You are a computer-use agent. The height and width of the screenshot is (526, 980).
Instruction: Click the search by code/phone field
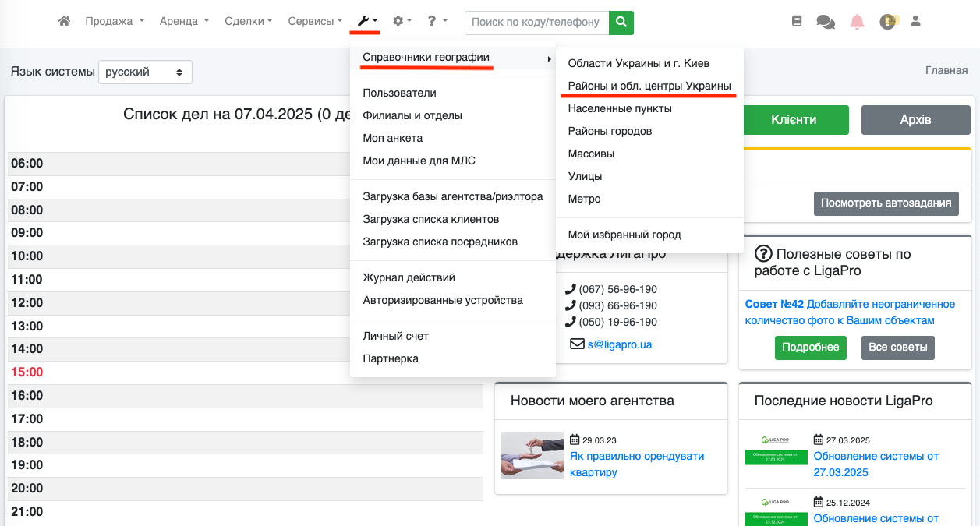tap(536, 23)
